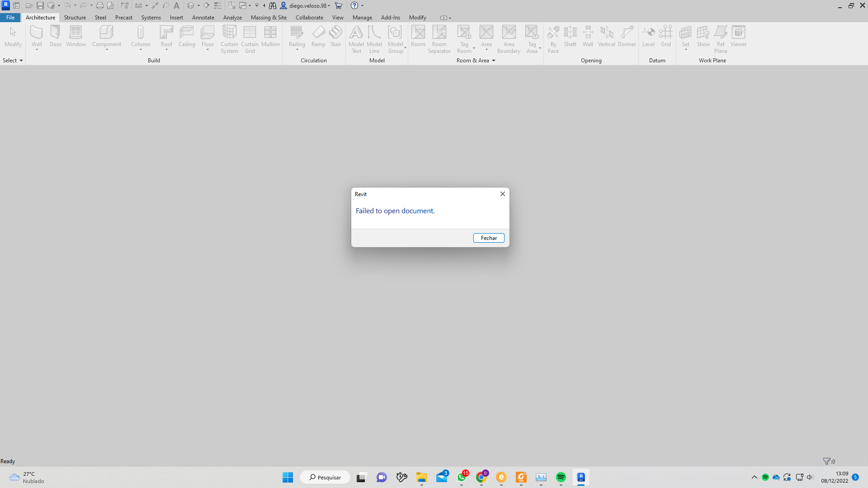
Task: Click the Save icon in quick access toolbar
Action: [40, 5]
